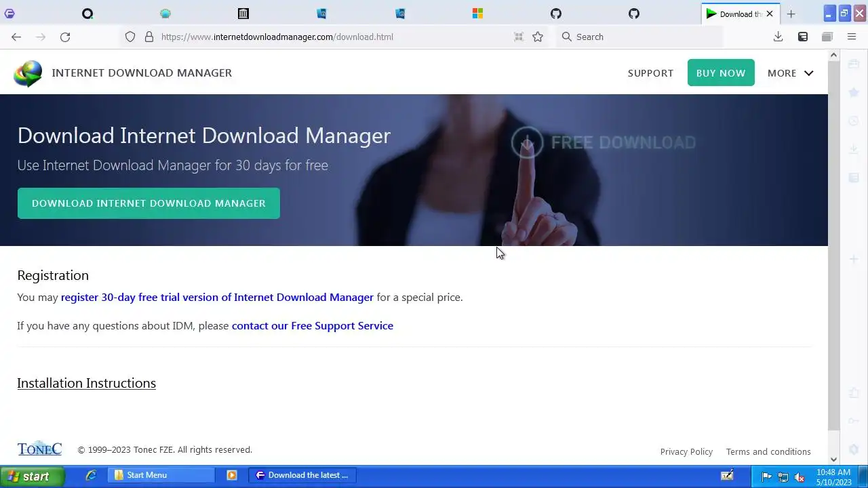
Task: Click the taskbar clock showing 10:48 AM
Action: [833, 472]
